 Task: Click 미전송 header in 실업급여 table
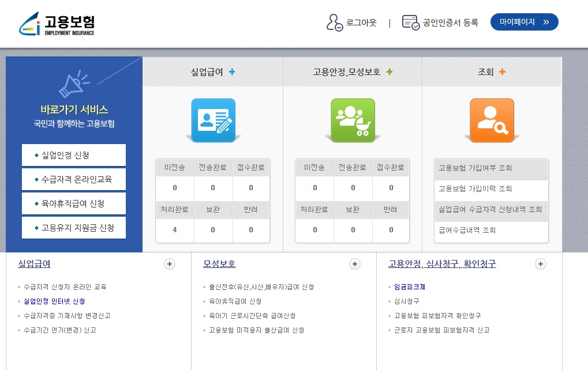[x=175, y=167]
